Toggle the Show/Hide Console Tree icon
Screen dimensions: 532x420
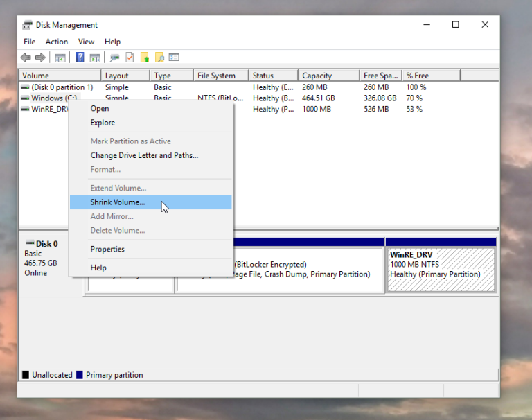tap(60, 58)
